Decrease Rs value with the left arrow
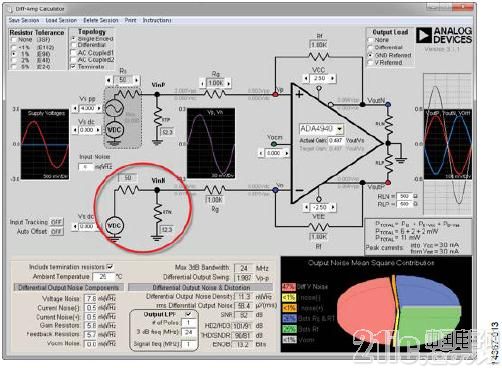 point(109,80)
